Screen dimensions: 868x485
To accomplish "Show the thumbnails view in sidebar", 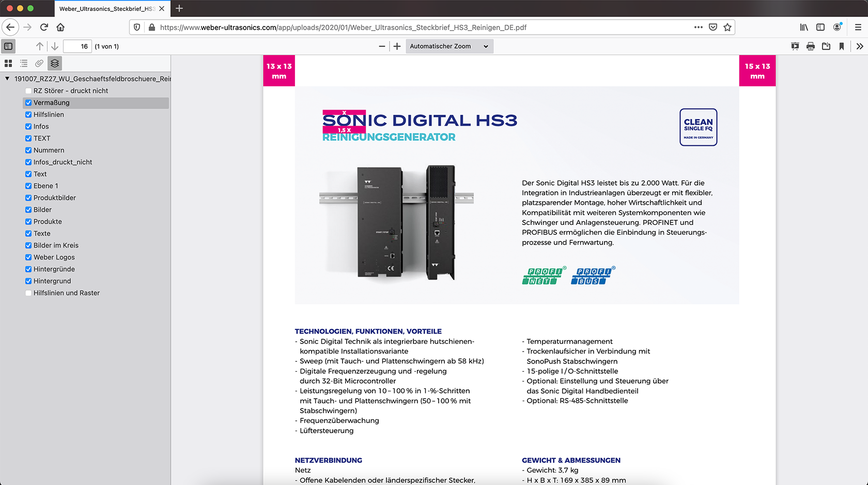I will click(8, 64).
